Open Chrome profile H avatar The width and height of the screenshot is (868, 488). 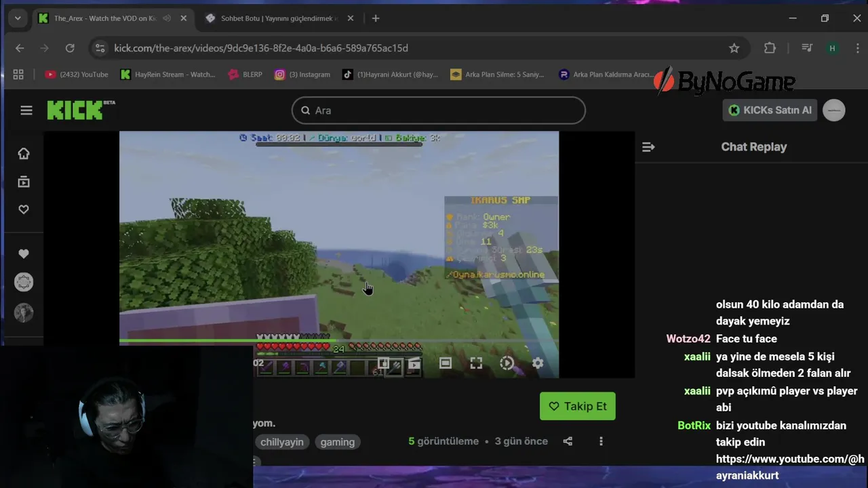click(832, 48)
